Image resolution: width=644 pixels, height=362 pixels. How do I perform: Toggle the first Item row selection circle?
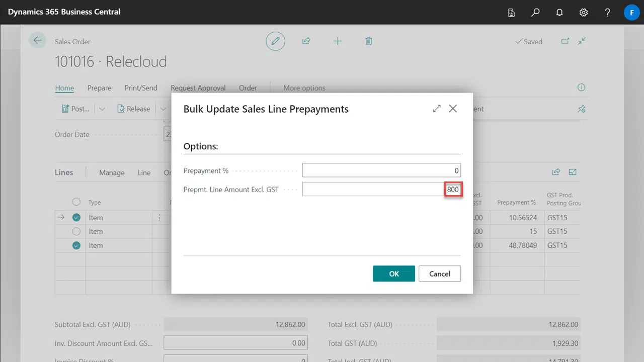pos(76,218)
